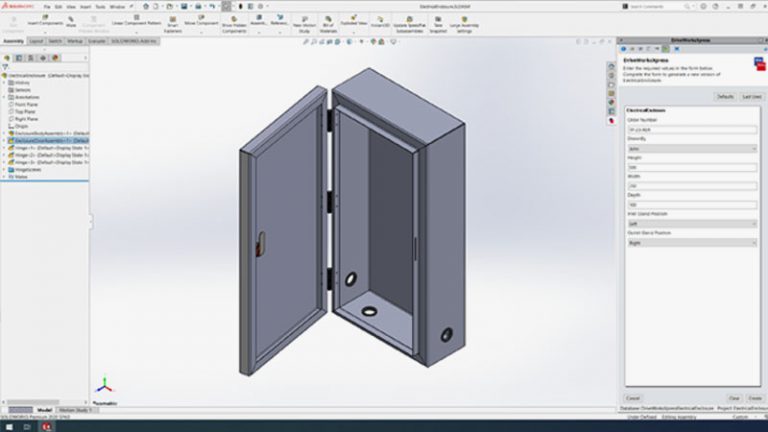Click Insert Components in the Assembly ribbon

pyautogui.click(x=45, y=21)
